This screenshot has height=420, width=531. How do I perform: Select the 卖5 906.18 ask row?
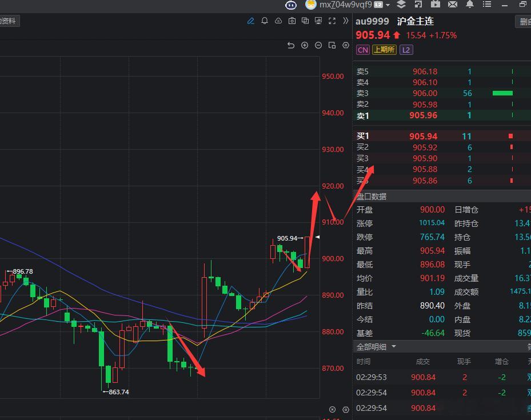tap(442, 71)
